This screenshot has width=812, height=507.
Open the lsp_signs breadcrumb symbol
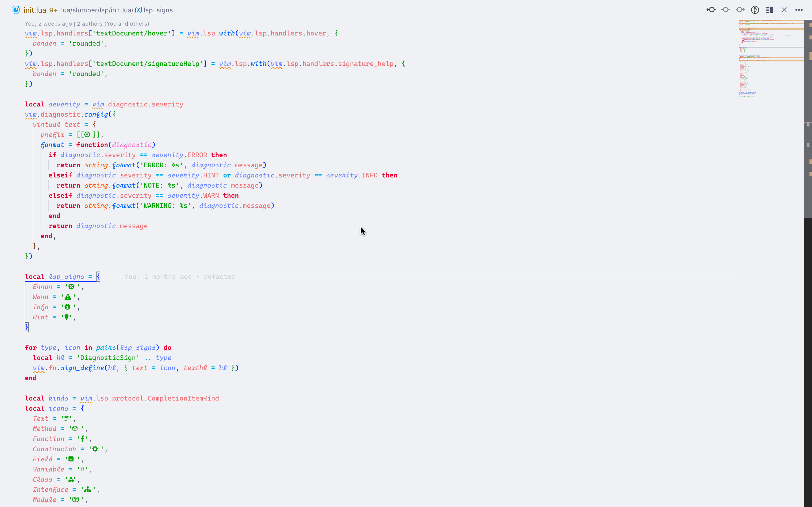[x=158, y=10]
